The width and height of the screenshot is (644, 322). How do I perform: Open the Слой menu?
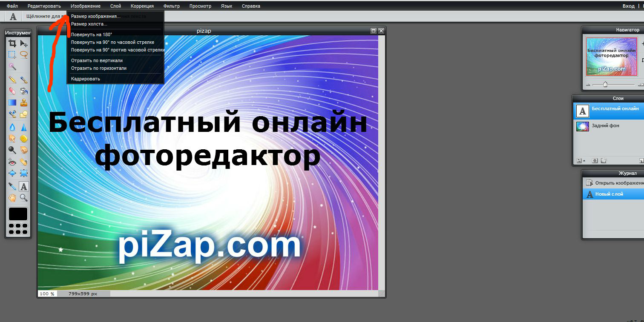coord(115,6)
